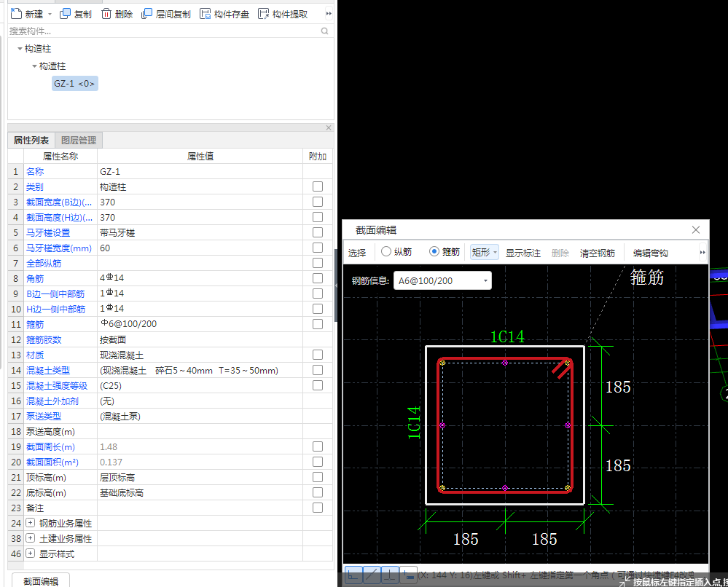
Task: Tick the 附加 checkbox for 截面宽度(B边) row
Action: point(318,202)
